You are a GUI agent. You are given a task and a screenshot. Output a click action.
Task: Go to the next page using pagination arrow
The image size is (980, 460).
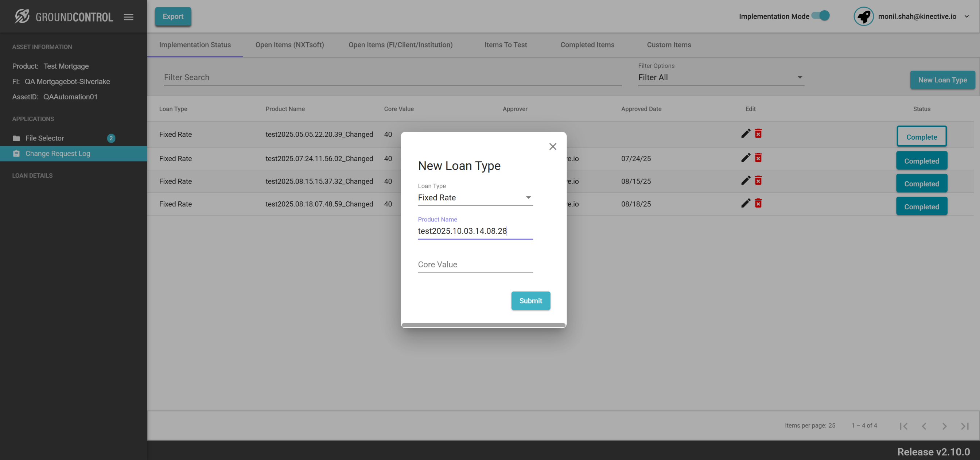tap(944, 426)
